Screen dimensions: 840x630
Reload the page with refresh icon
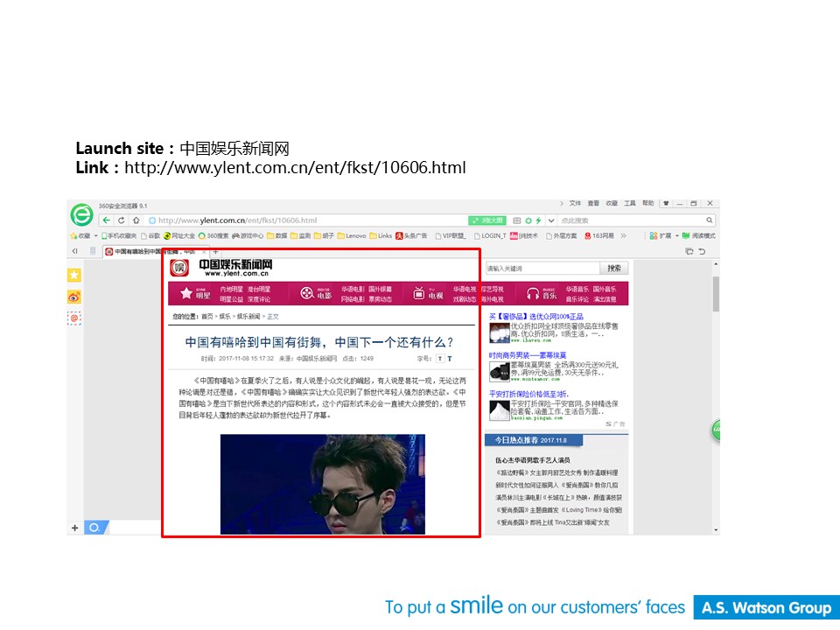click(122, 220)
